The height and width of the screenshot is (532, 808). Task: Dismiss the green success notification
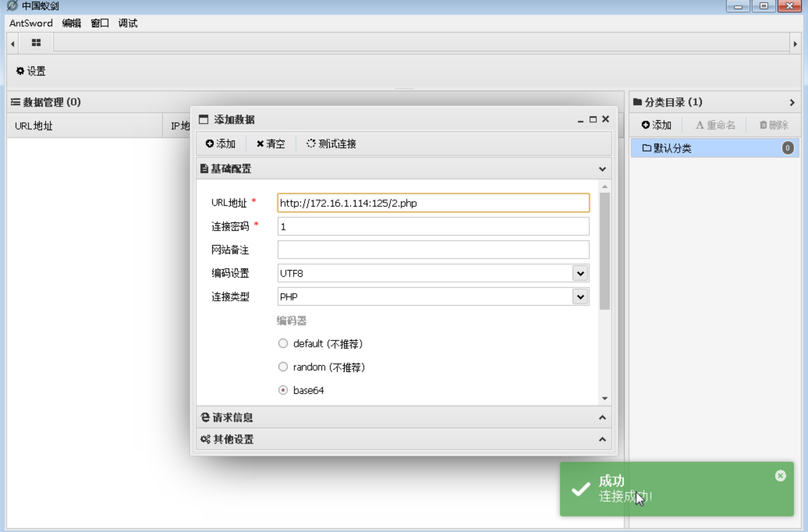(x=780, y=475)
